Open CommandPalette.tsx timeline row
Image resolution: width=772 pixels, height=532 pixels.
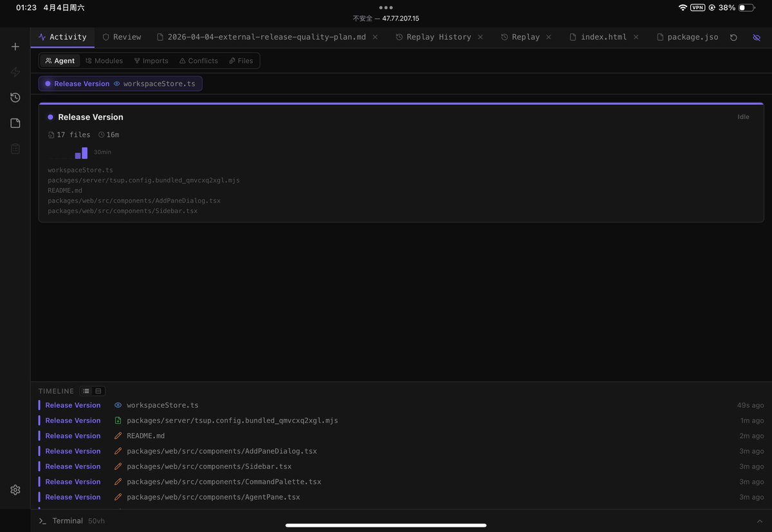(401, 482)
